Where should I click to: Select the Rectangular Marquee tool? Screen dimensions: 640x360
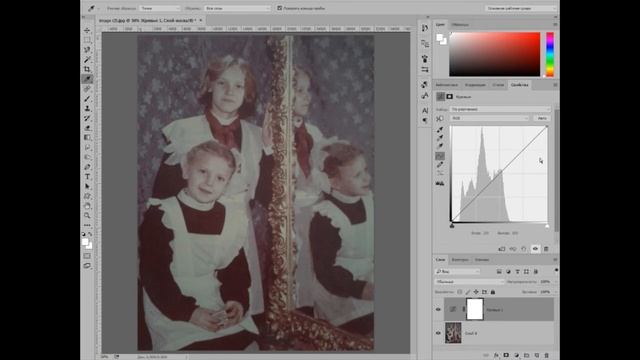click(x=87, y=40)
